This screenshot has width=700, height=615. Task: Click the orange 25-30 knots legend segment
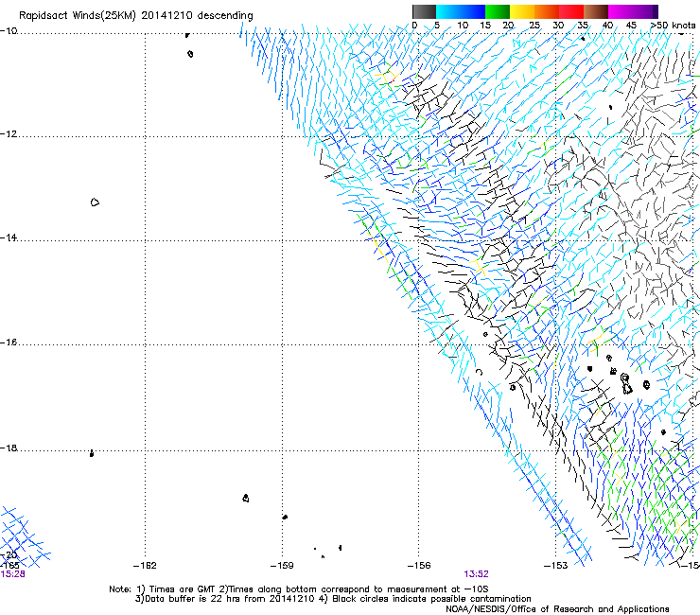tap(547, 11)
